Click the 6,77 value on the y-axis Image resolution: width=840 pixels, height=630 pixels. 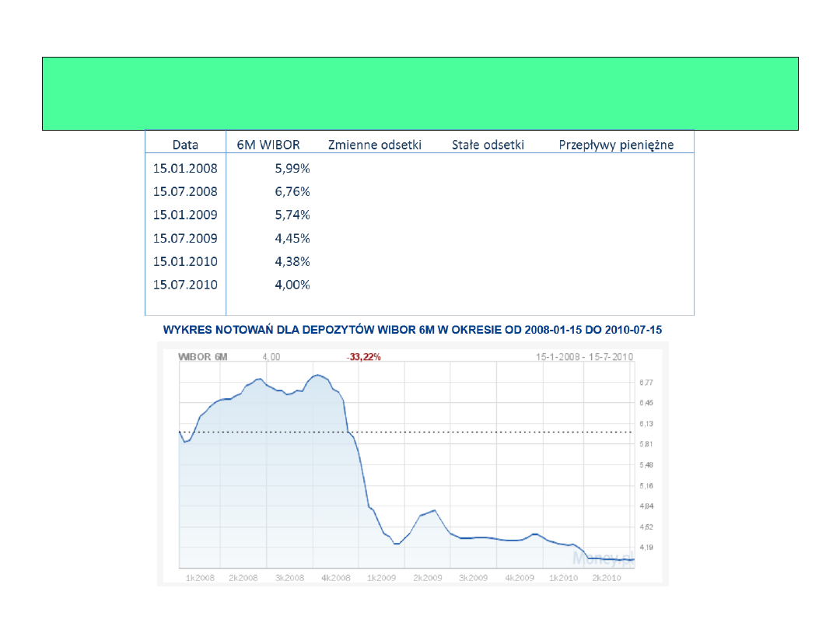[x=646, y=383]
